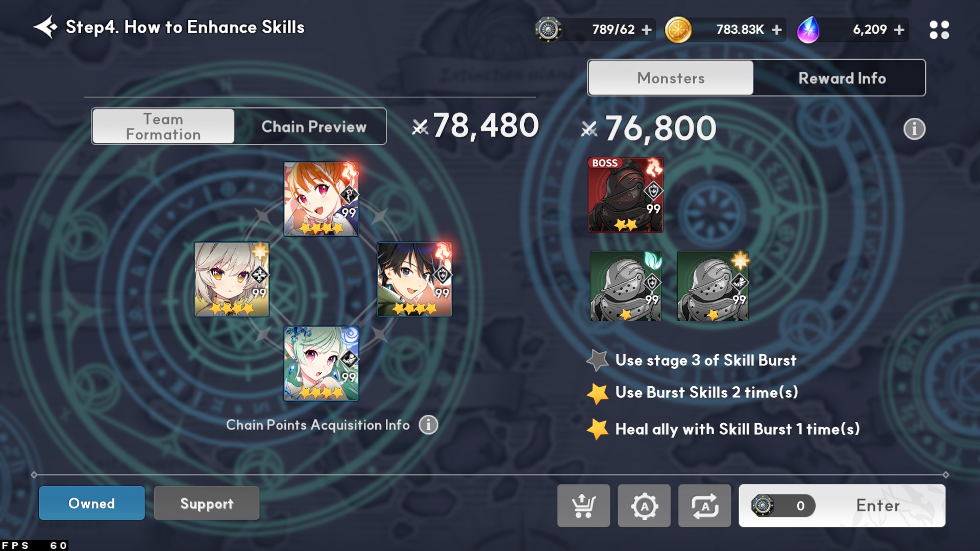Open the equipment cart icon button
The width and height of the screenshot is (980, 551).
coord(583,506)
